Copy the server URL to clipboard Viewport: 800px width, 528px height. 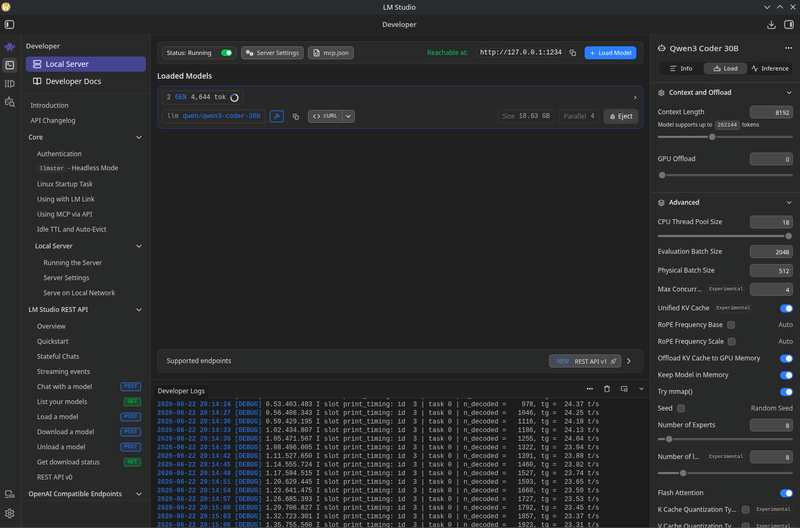coord(573,53)
